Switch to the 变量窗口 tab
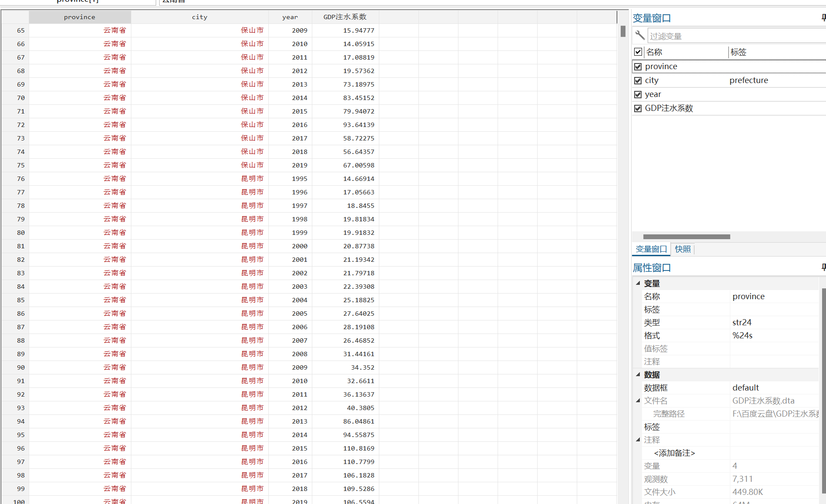This screenshot has width=826, height=504. tap(651, 249)
